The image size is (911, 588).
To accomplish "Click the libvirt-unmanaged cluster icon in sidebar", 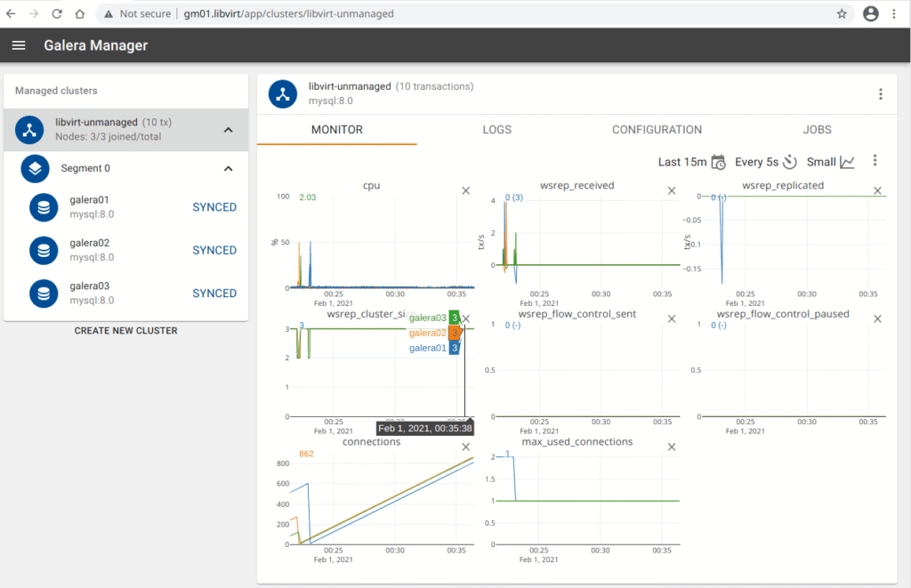I will pyautogui.click(x=29, y=130).
